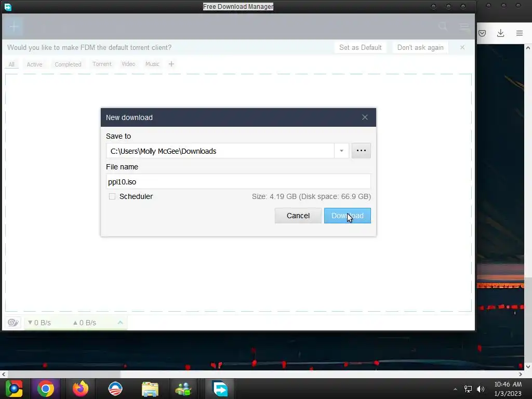
Task: Open the FDM hamburger menu
Action: pos(464,26)
